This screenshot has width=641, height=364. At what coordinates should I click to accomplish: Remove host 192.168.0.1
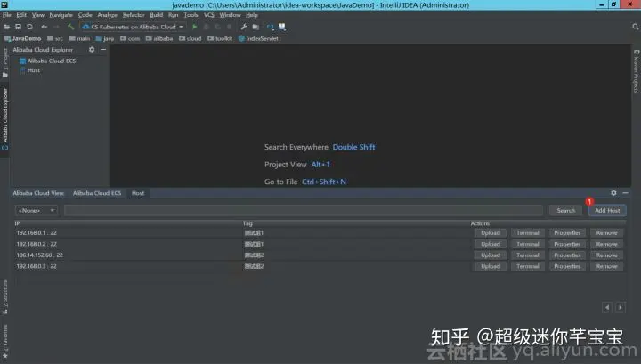(606, 233)
